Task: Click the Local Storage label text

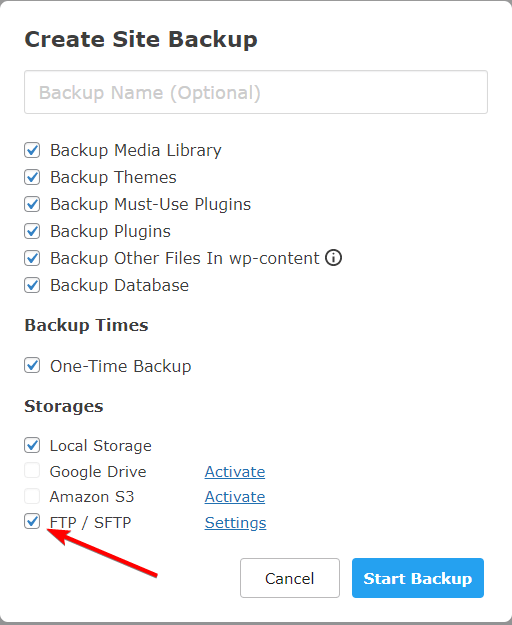Action: coord(100,446)
